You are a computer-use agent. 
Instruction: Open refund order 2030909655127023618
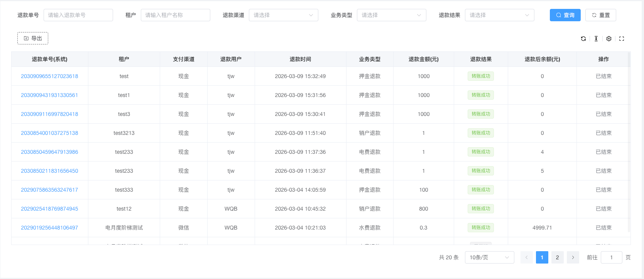[x=49, y=76]
